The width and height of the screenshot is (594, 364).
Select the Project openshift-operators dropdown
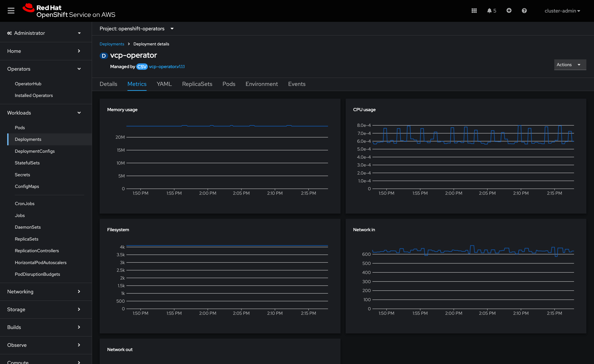coord(136,29)
